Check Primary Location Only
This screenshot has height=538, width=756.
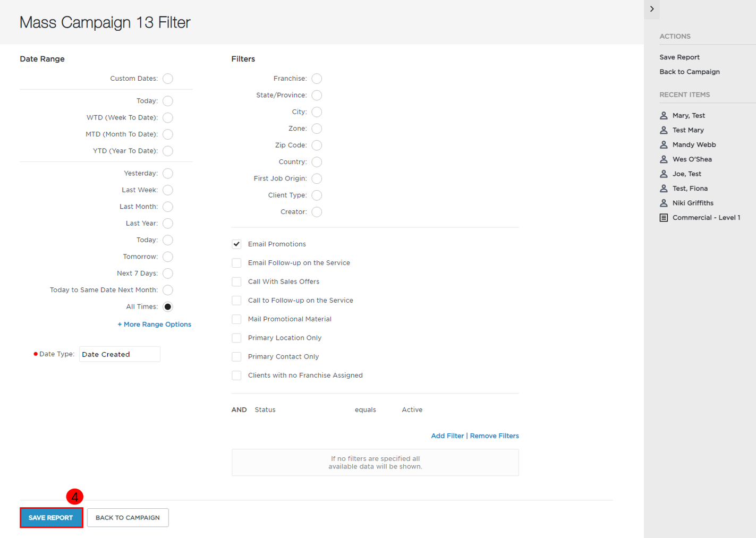pos(236,338)
